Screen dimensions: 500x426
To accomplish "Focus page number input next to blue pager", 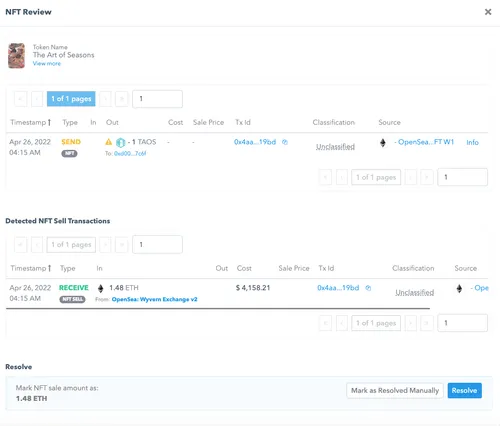I will 157,99.
